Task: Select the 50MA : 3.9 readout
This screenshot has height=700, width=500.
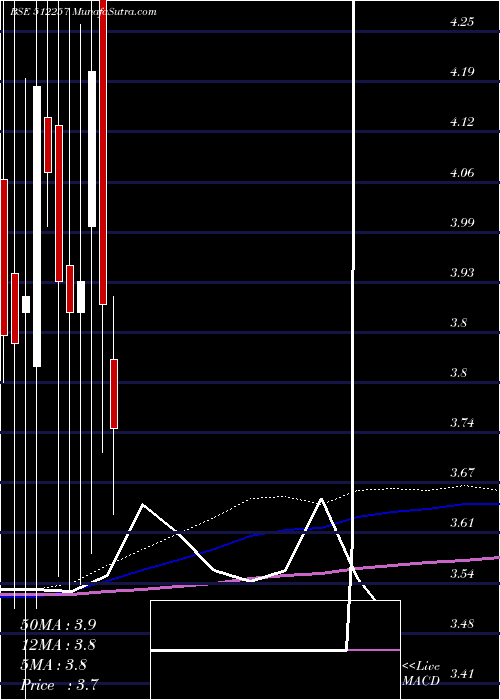Action: pyautogui.click(x=58, y=625)
